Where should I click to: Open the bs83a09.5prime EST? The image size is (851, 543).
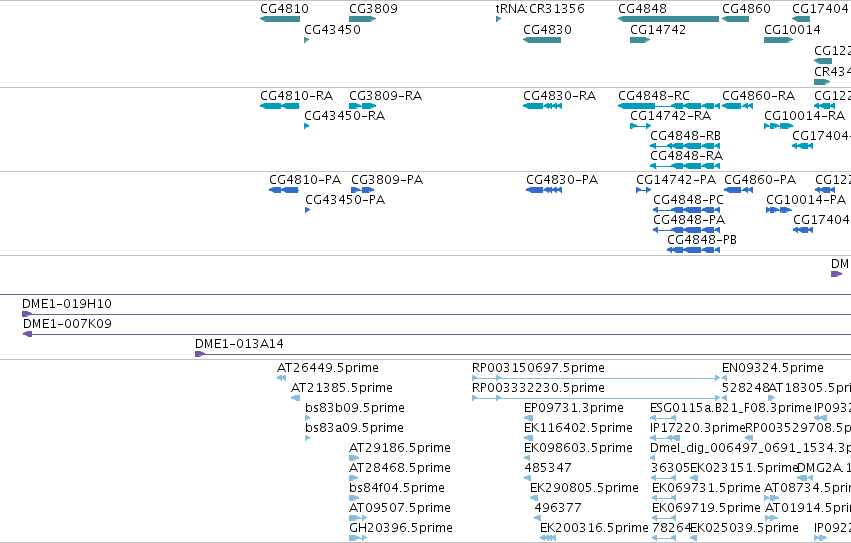pyautogui.click(x=307, y=438)
